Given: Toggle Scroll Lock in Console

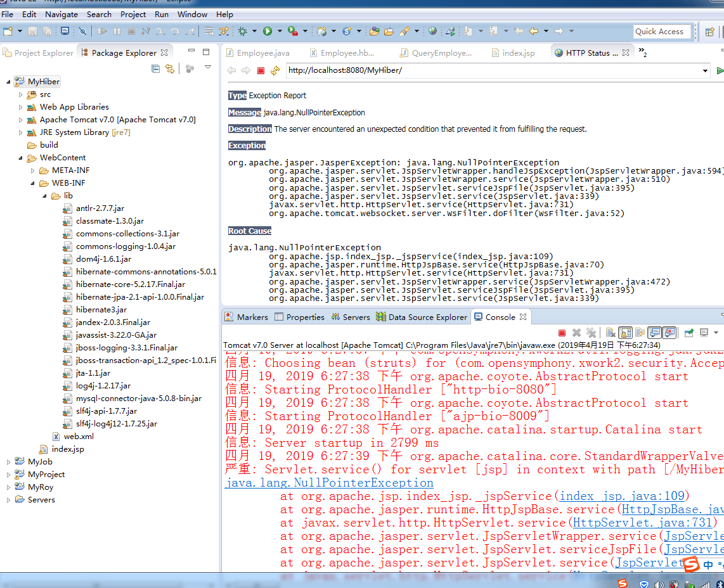Looking at the screenshot, I should click(626, 333).
